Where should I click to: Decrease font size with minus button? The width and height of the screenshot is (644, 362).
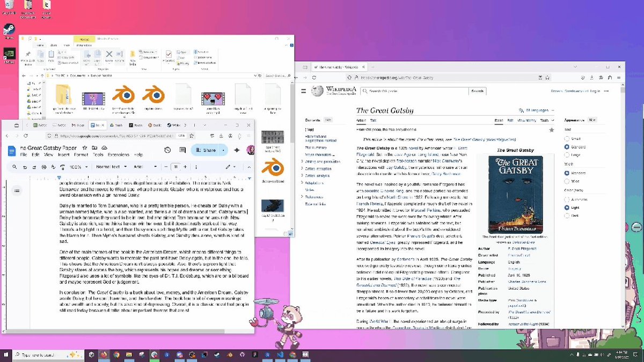[x=166, y=167]
